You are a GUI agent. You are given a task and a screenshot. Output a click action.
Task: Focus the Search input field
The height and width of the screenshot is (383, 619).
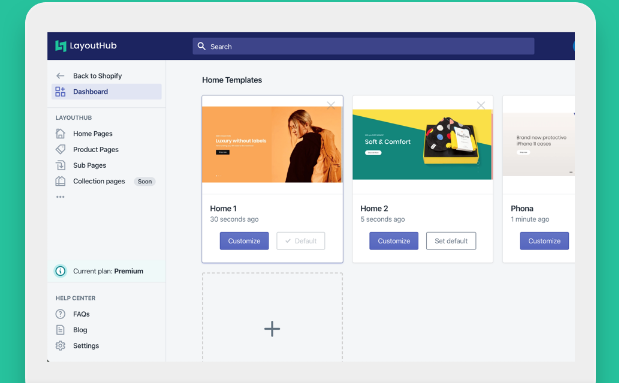[363, 46]
